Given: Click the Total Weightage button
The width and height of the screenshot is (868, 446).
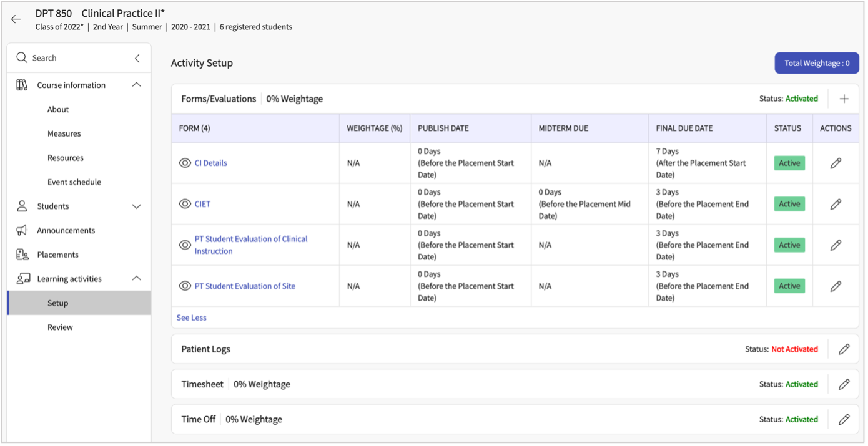Looking at the screenshot, I should pyautogui.click(x=816, y=63).
